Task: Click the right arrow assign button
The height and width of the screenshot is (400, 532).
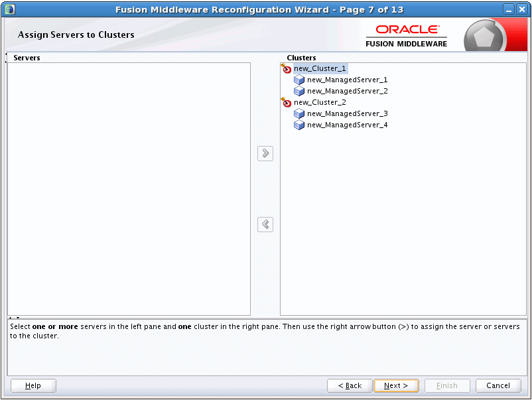Action: click(x=265, y=153)
